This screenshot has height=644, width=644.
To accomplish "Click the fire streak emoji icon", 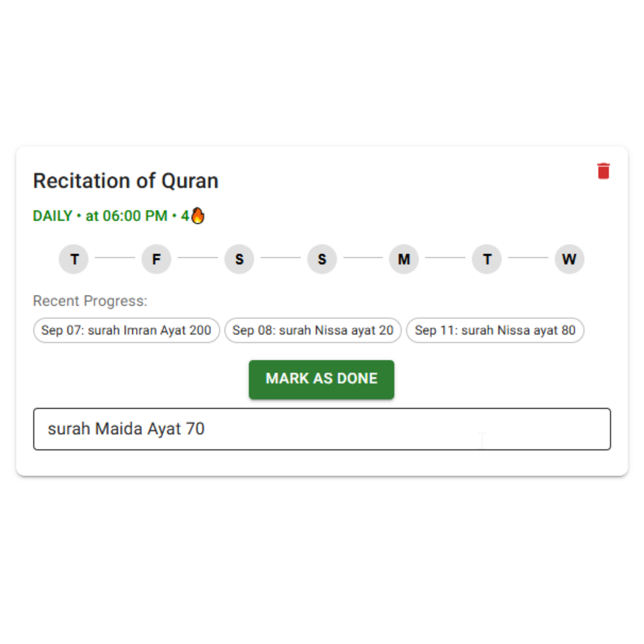I will [x=197, y=215].
